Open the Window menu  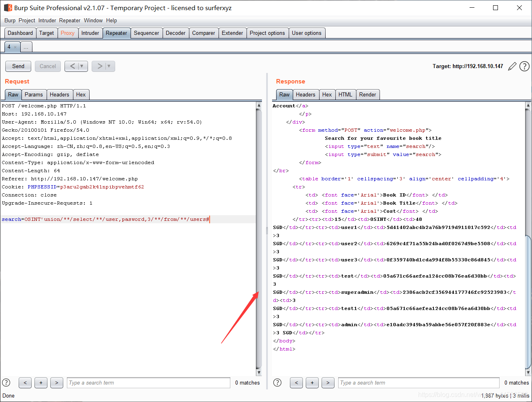pos(93,20)
